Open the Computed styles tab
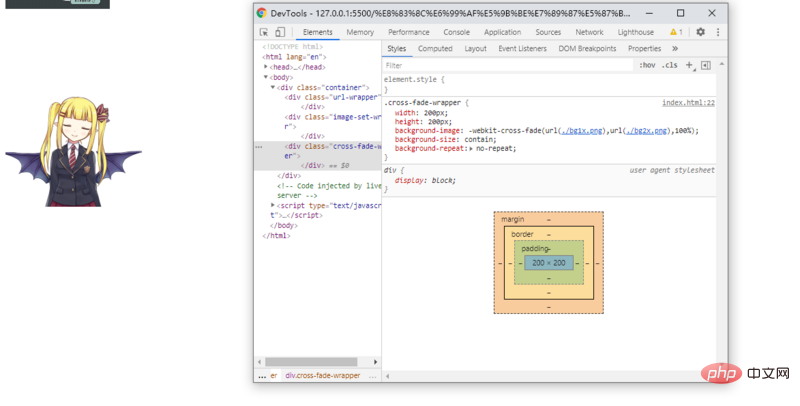800x406 pixels. click(435, 48)
